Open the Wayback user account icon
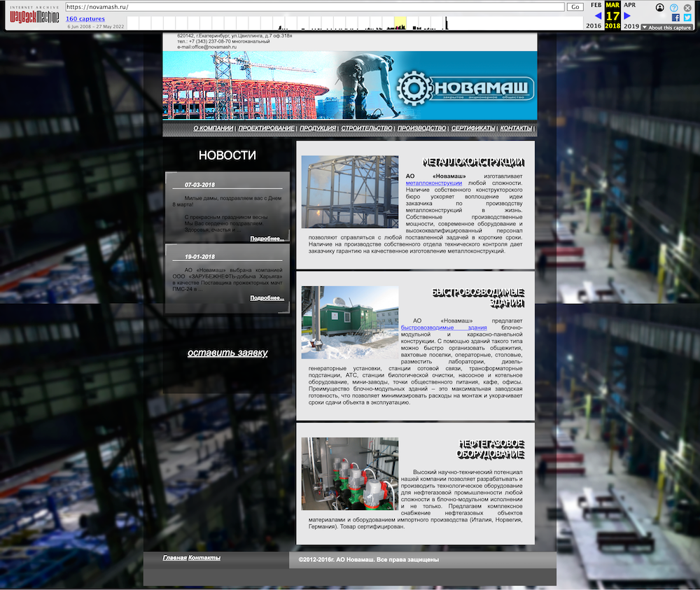The image size is (700, 590). tap(660, 7)
